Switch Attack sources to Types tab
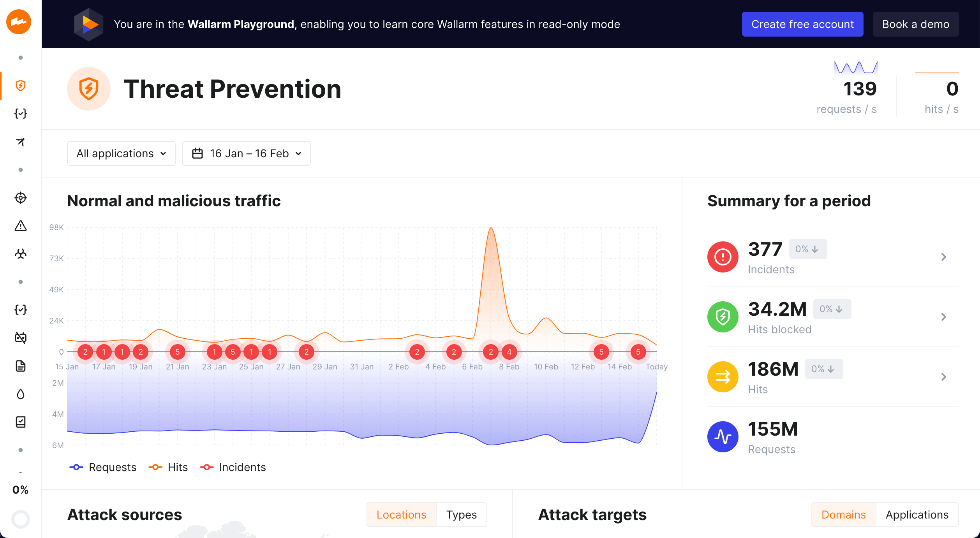 (461, 515)
